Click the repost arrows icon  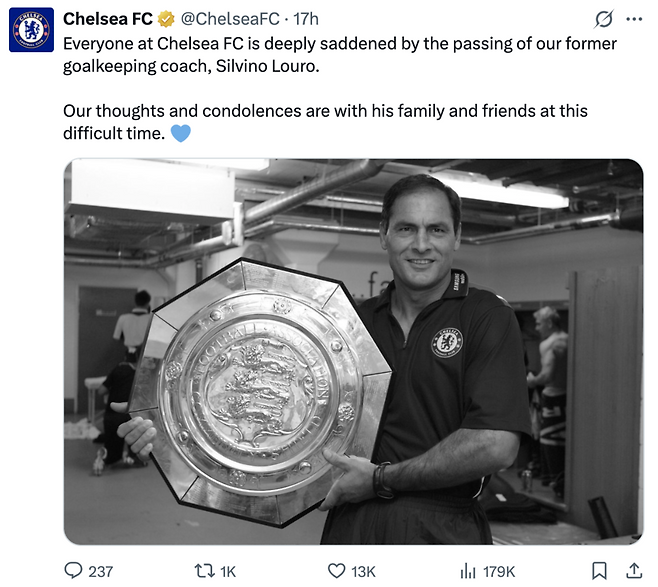click(204, 571)
